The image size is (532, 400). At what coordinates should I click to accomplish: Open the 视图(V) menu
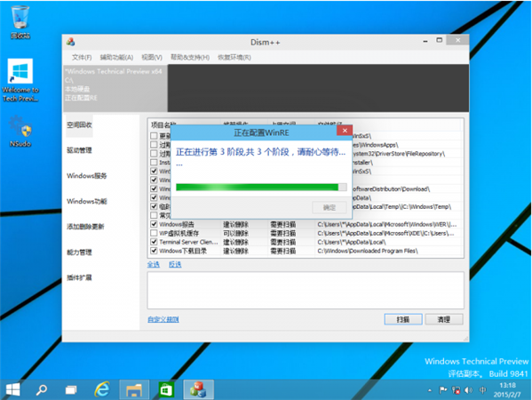tap(152, 58)
